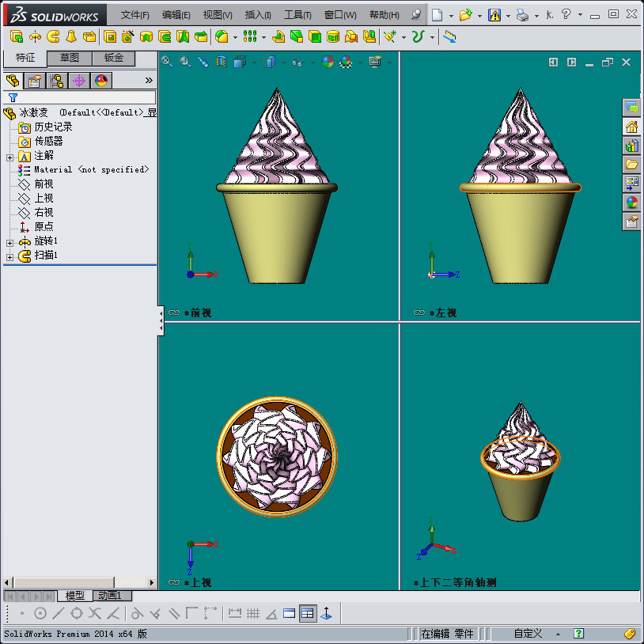This screenshot has width=644, height=644.
Task: Click the Apply Scene icon
Action: coord(346,62)
